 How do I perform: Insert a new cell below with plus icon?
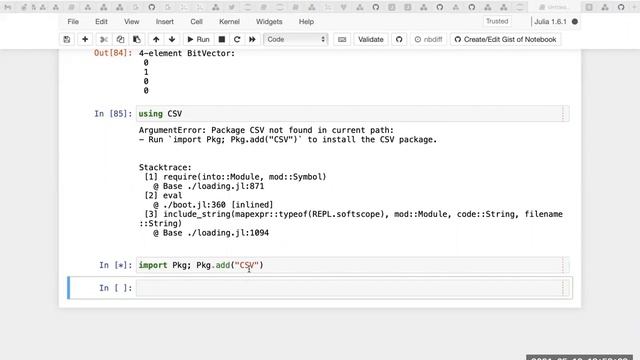tap(85, 40)
